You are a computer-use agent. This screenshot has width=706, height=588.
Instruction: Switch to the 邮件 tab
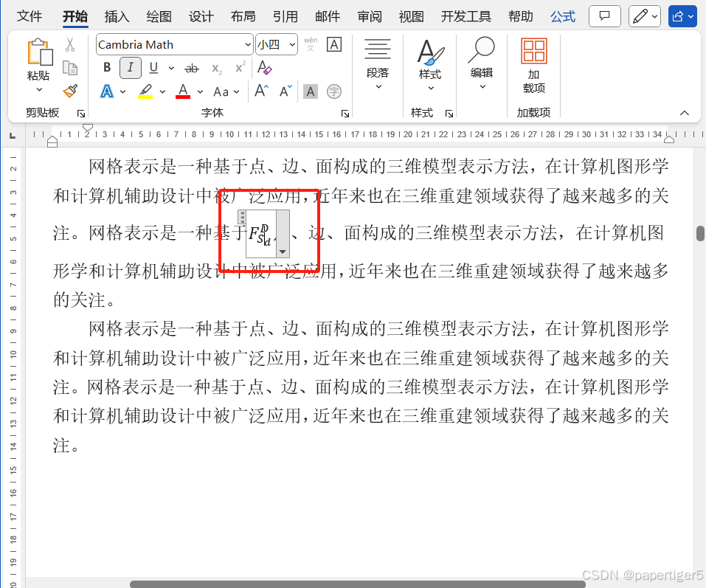pos(328,17)
